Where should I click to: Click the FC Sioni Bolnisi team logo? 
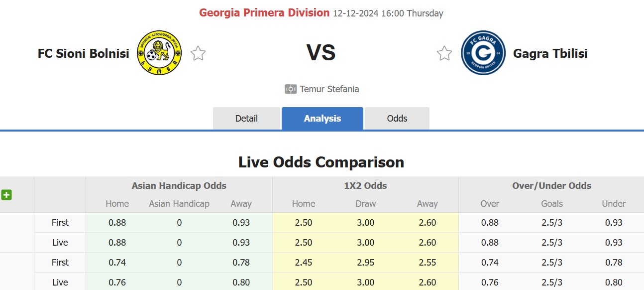(159, 53)
